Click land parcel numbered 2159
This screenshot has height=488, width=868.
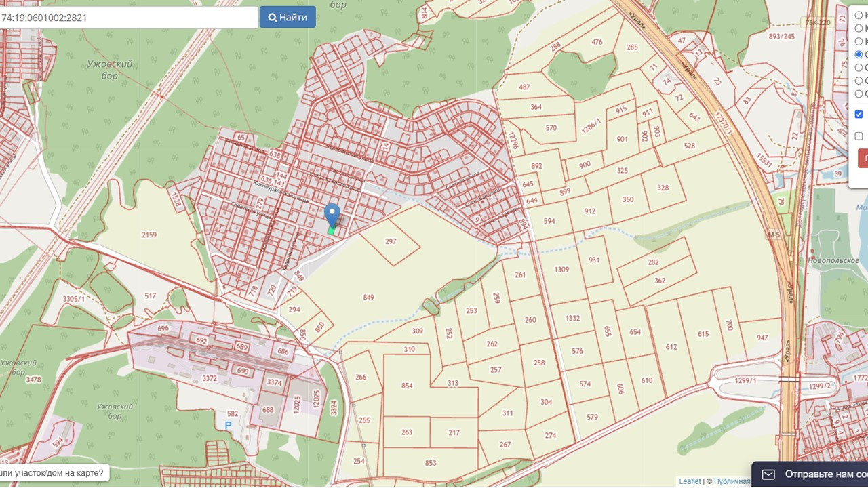pos(149,235)
